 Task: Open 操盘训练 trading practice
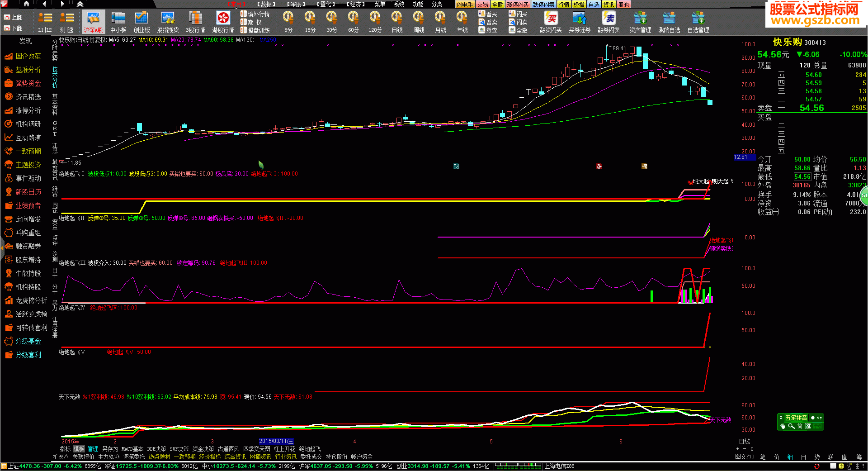click(x=255, y=30)
